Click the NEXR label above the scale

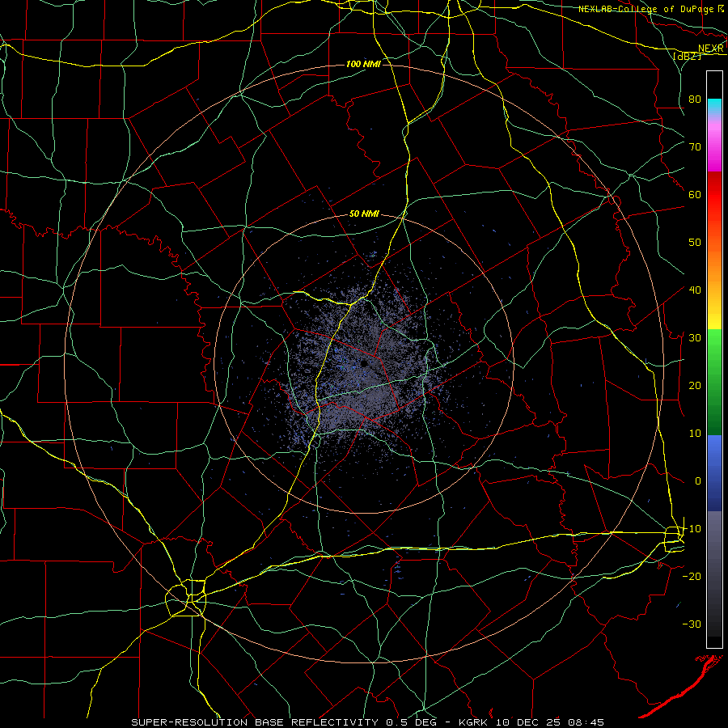[x=711, y=49]
